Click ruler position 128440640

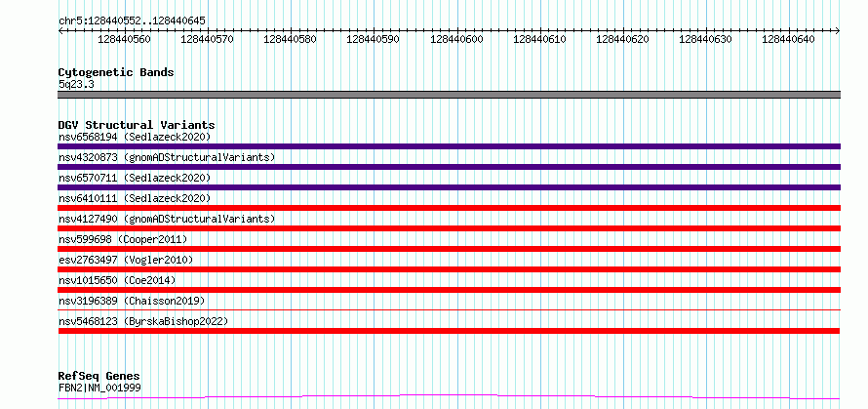[x=789, y=39]
